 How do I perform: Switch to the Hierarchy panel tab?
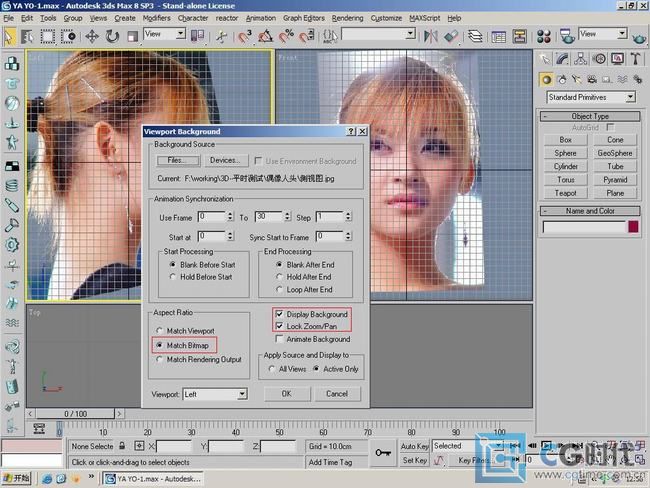[580, 59]
